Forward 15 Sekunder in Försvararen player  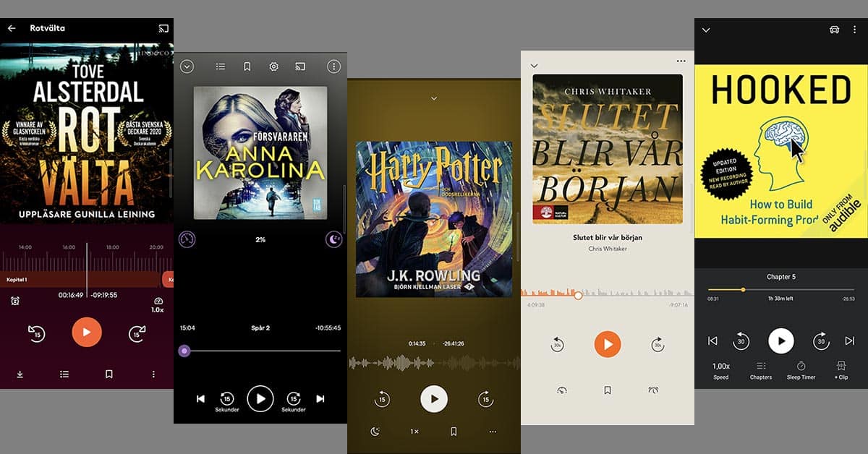[294, 401]
